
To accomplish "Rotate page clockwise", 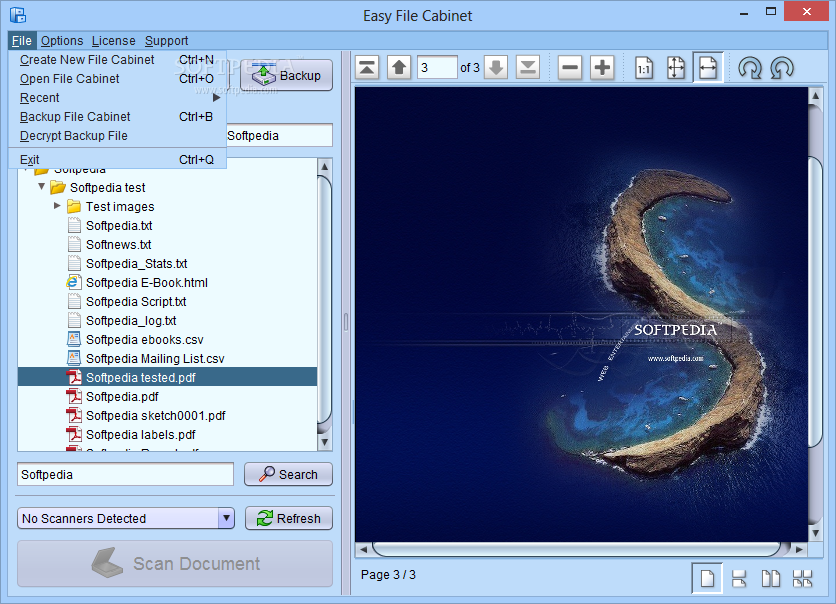I will coord(750,68).
